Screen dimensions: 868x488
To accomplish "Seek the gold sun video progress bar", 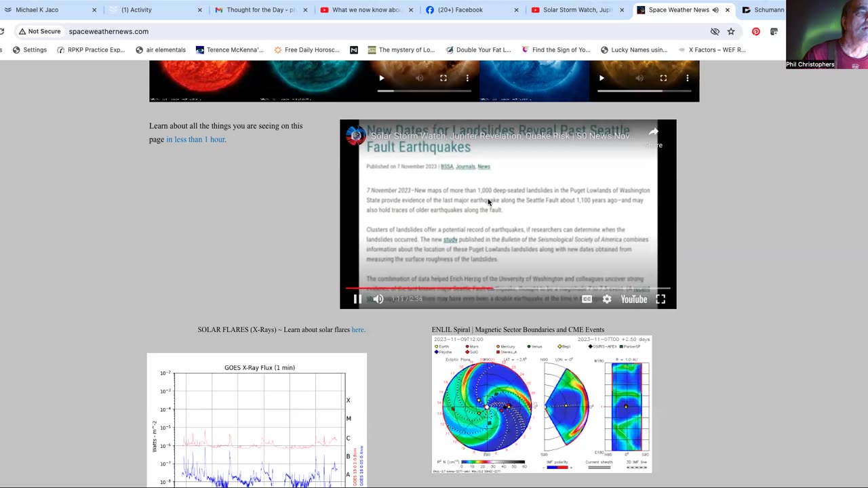I will (644, 90).
